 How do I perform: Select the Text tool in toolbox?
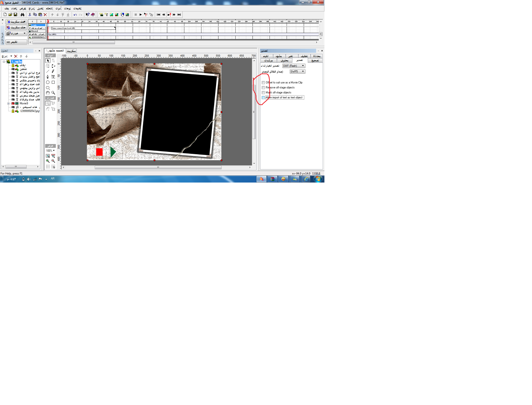pyautogui.click(x=53, y=77)
